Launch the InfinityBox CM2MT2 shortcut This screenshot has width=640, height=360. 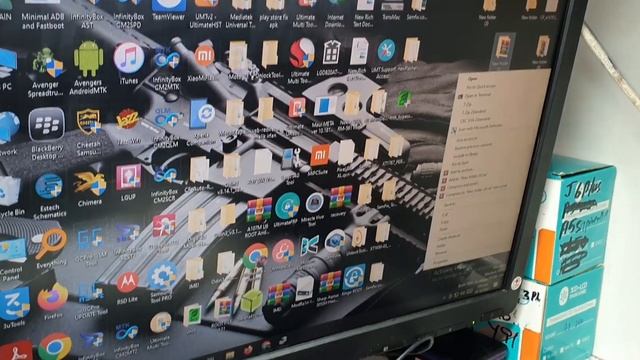tap(126, 333)
